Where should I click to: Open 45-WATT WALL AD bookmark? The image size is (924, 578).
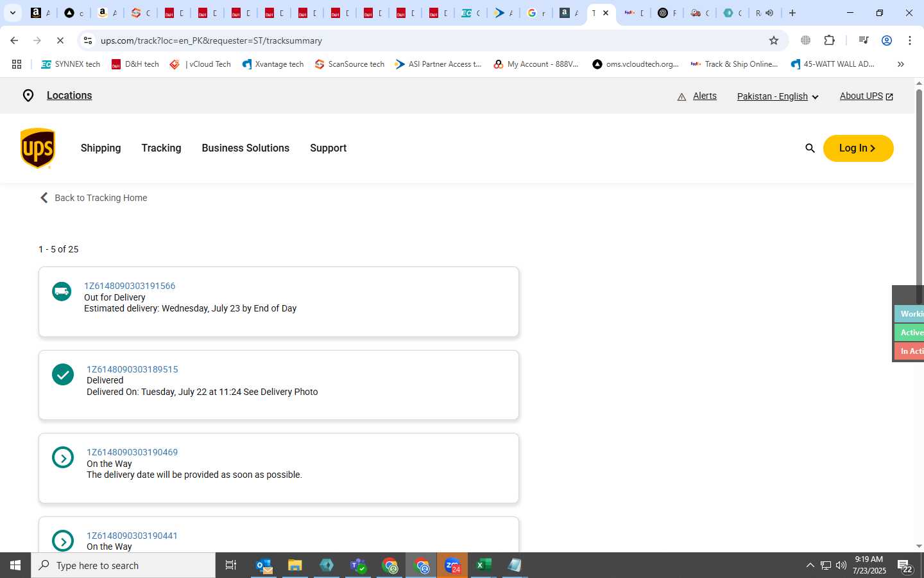click(x=832, y=64)
